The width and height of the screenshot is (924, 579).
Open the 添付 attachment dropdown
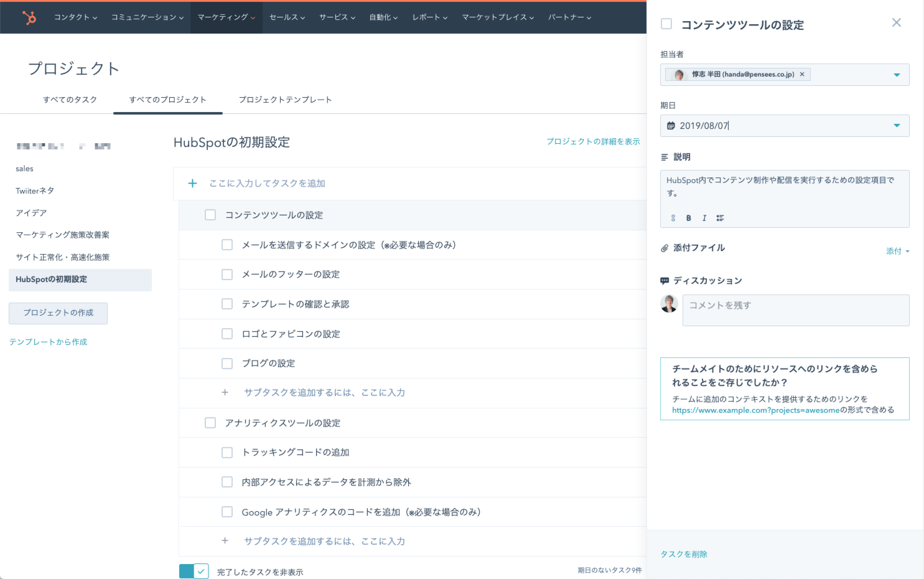pyautogui.click(x=897, y=252)
